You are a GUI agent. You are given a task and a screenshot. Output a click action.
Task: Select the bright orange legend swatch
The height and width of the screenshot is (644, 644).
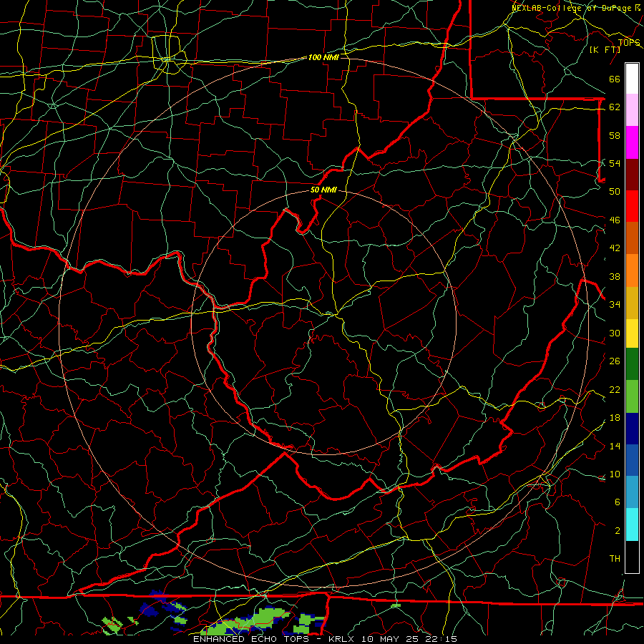[x=632, y=270]
